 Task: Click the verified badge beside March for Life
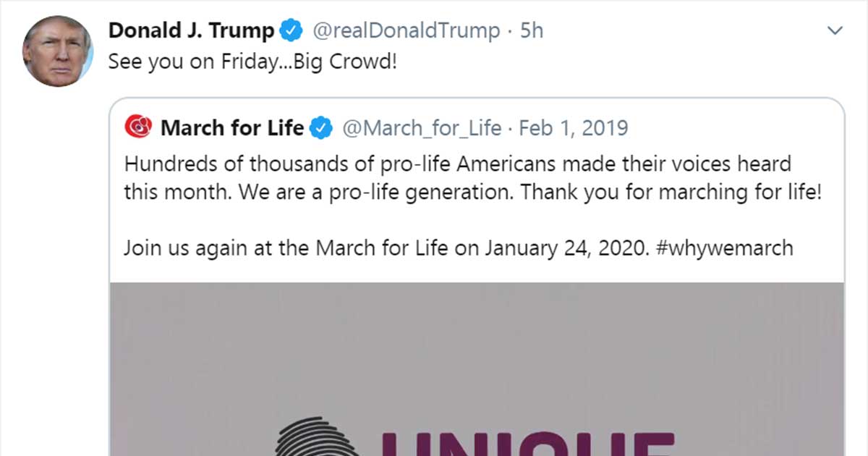point(321,128)
